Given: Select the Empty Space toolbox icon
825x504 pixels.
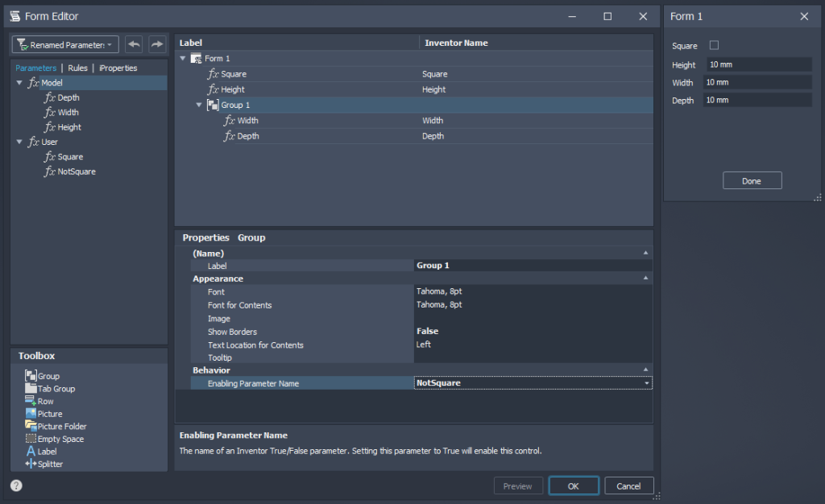Looking at the screenshot, I should 31,439.
